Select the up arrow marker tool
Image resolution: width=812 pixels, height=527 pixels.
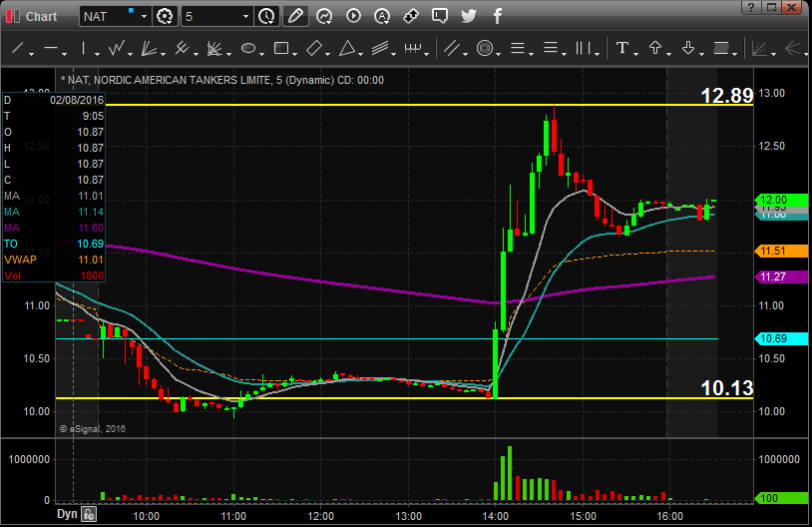[x=655, y=49]
